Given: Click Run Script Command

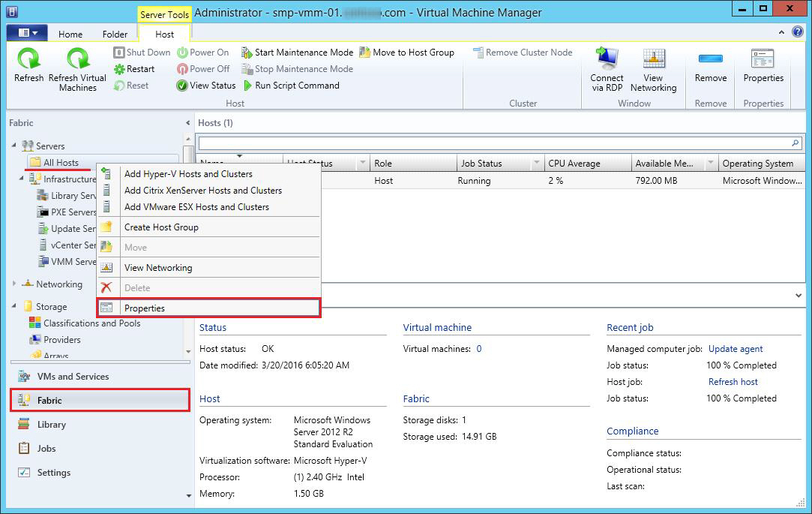Looking at the screenshot, I should point(290,86).
